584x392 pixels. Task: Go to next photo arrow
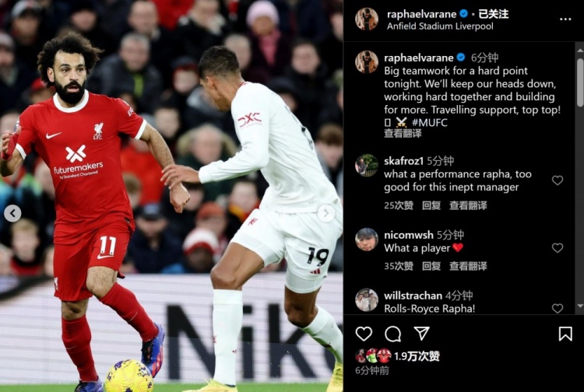point(326,213)
